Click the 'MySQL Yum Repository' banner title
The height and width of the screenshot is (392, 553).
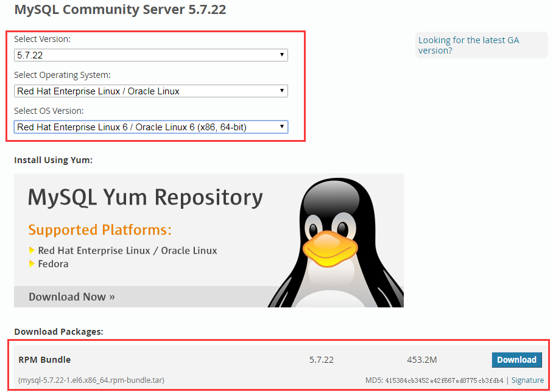point(146,198)
